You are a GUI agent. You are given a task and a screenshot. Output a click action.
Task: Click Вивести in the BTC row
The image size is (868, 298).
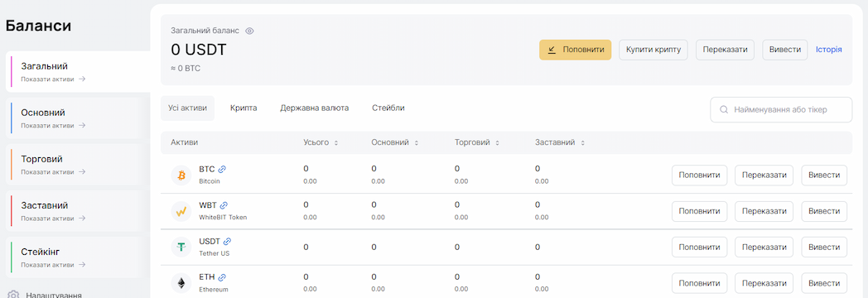pos(824,175)
